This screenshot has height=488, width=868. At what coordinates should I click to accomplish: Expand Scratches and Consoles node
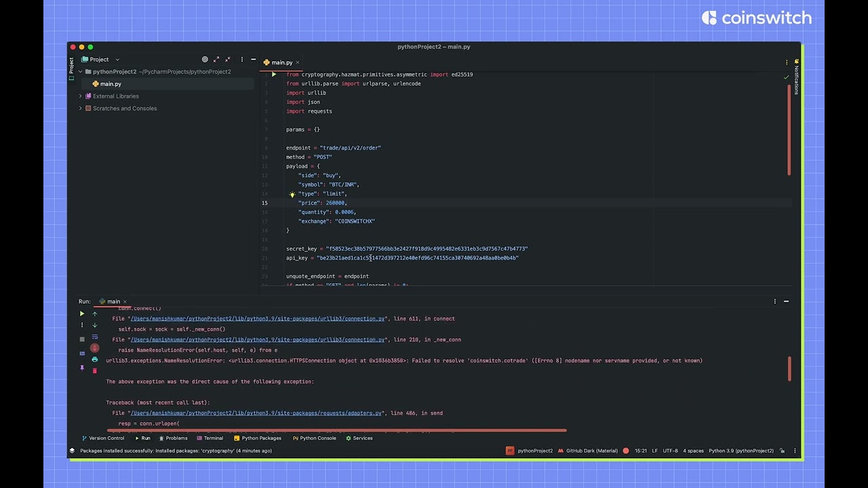click(81, 108)
